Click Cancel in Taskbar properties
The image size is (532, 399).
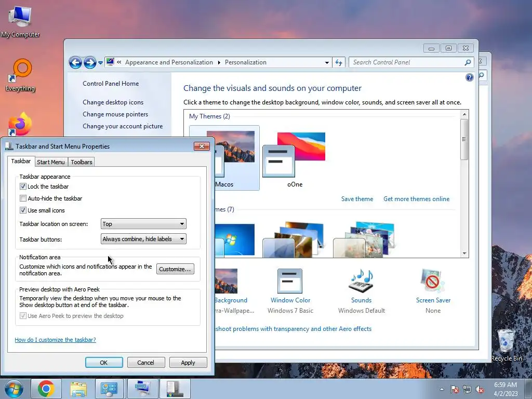pyautogui.click(x=146, y=362)
